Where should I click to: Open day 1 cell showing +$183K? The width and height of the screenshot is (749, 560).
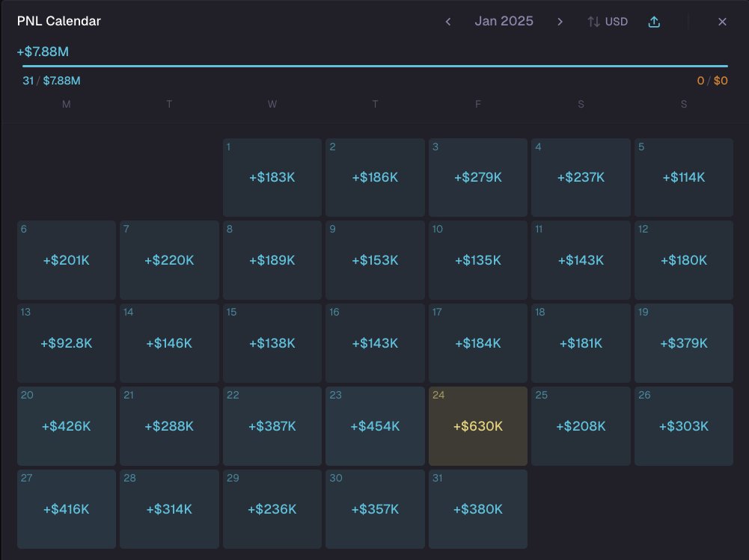[272, 178]
